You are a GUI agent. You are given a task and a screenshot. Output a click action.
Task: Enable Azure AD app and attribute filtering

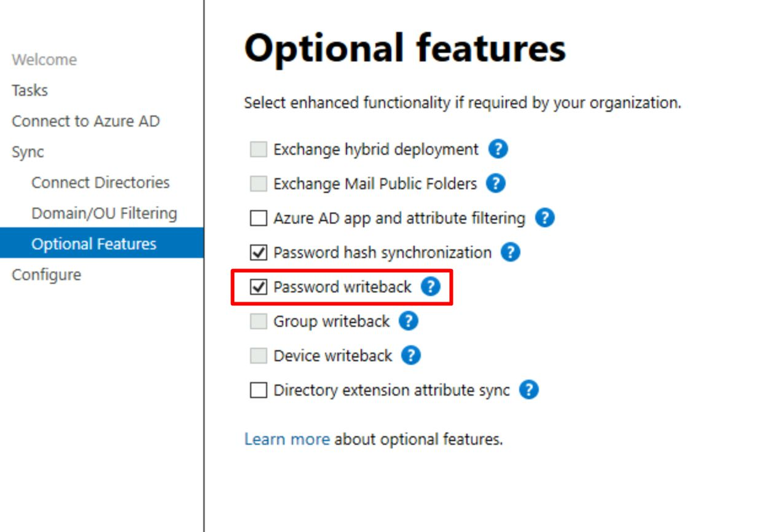coord(259,218)
